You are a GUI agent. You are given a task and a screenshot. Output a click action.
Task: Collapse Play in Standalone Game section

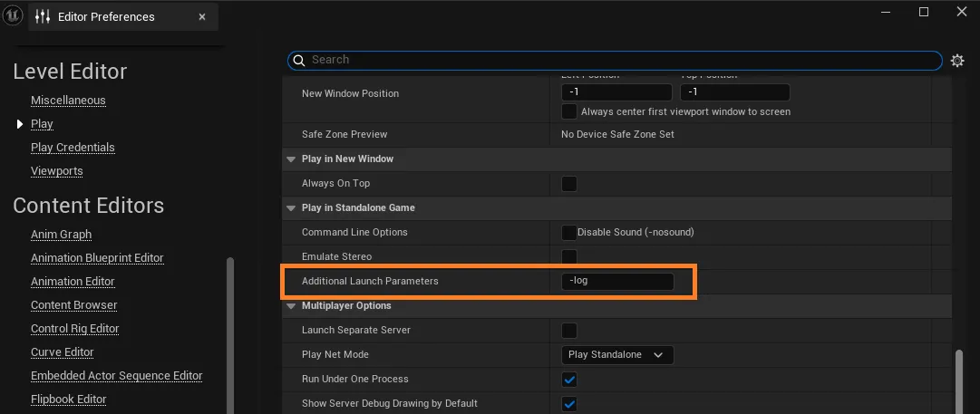tap(291, 208)
